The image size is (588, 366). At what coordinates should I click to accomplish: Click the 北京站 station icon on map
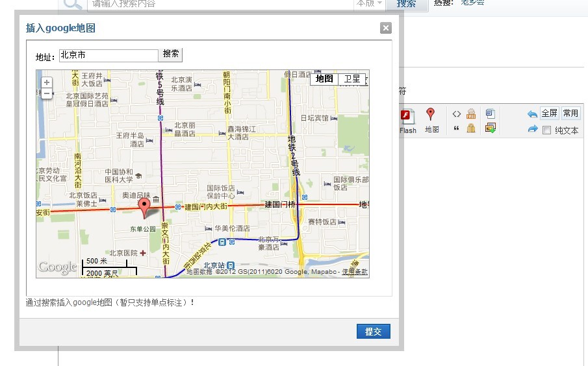pos(231,265)
